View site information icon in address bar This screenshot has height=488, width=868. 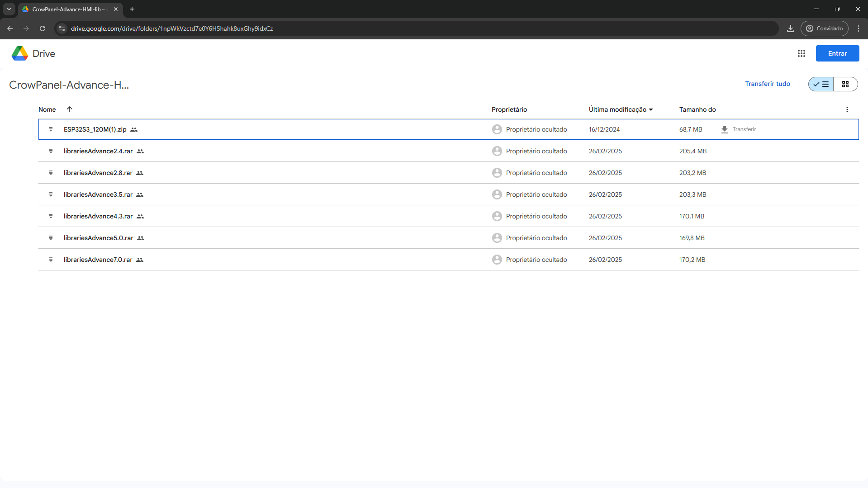click(x=62, y=28)
